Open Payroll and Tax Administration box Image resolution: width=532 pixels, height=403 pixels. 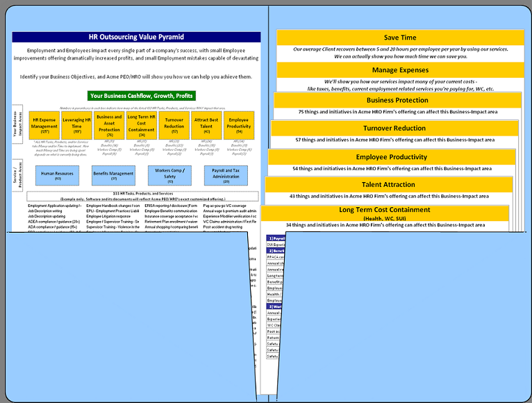tap(225, 175)
